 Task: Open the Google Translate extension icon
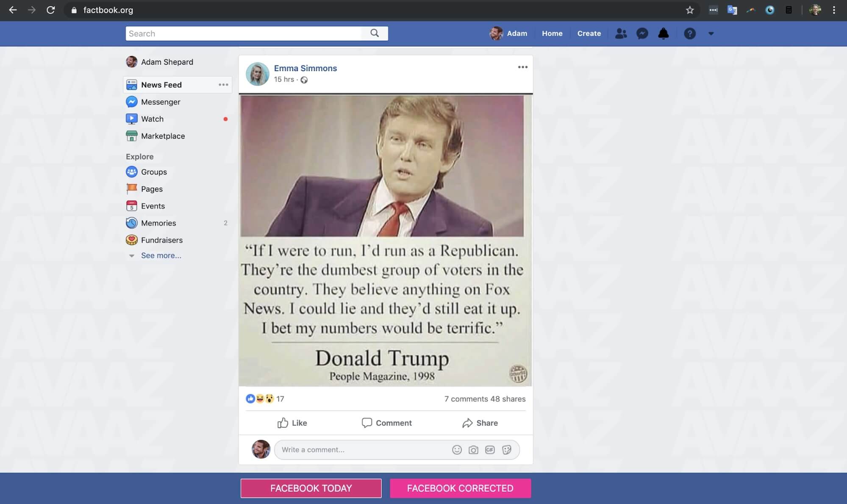point(732,10)
